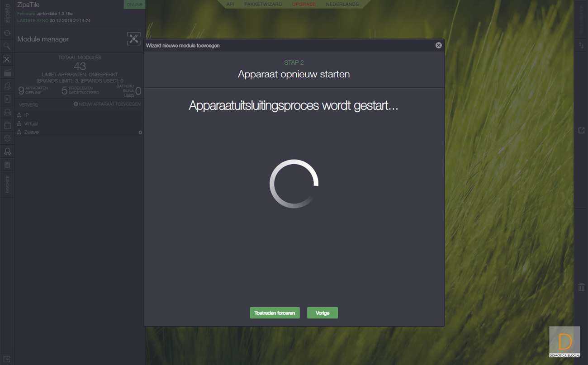Click the laatste sync timestamp text
This screenshot has width=588, height=365.
click(54, 20)
